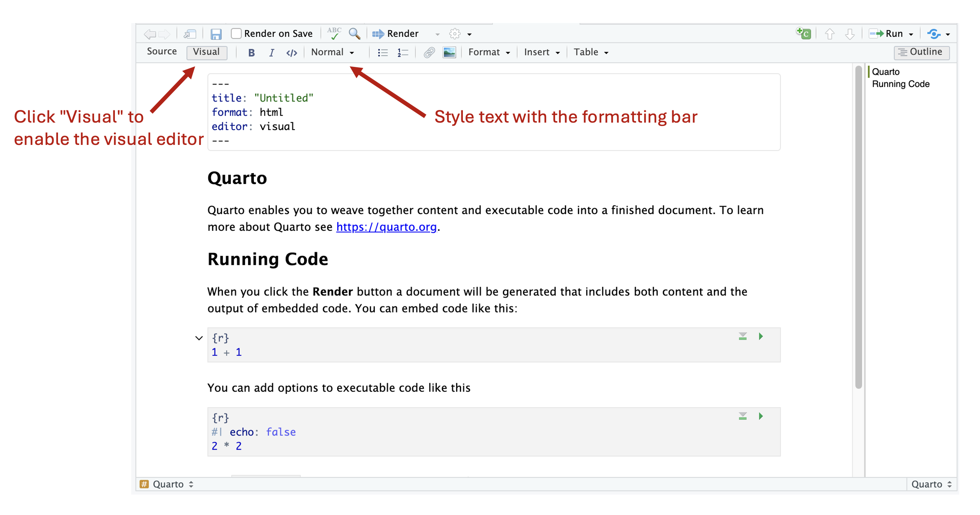
Task: Run the 2 * 2 code chunk
Action: pos(761,416)
